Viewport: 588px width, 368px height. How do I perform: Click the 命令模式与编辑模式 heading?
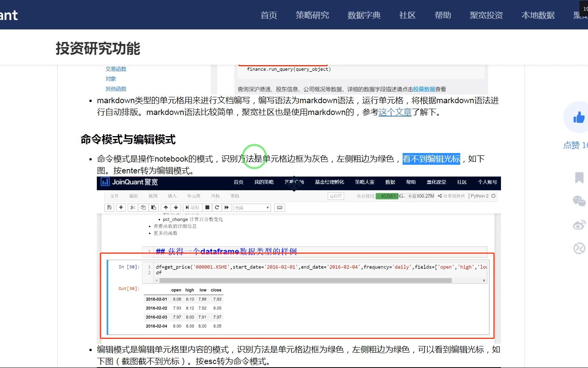coord(128,140)
